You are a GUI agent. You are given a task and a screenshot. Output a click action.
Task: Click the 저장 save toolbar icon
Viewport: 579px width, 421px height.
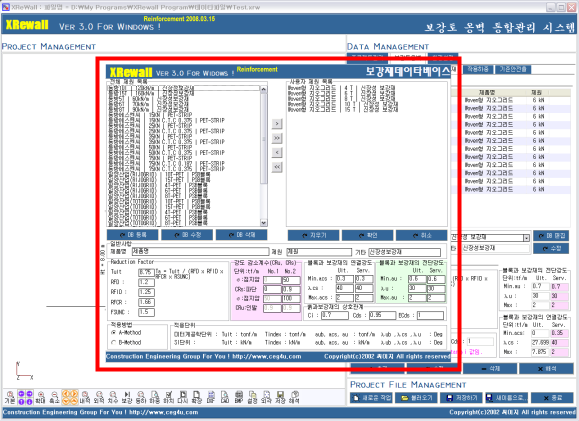(x=280, y=397)
